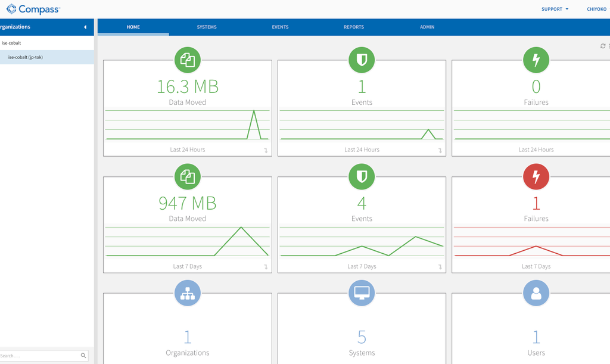
Task: Go to the Events tab
Action: [x=280, y=27]
